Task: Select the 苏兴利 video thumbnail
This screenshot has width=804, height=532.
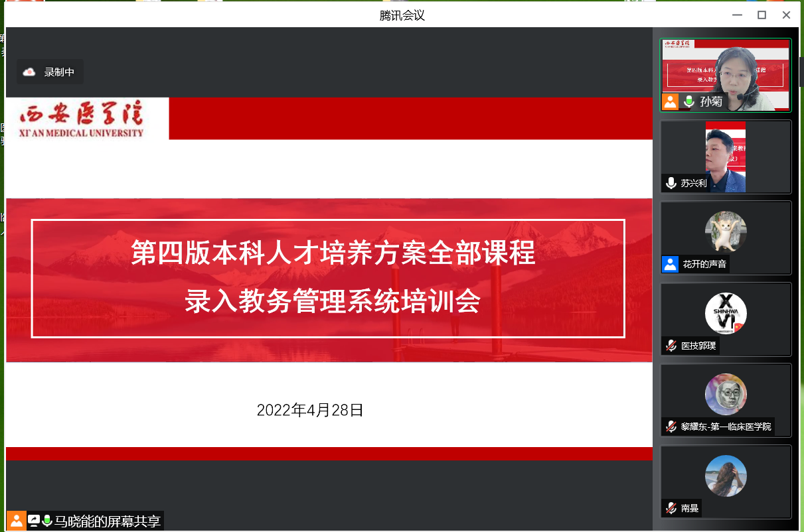Action: tap(726, 157)
